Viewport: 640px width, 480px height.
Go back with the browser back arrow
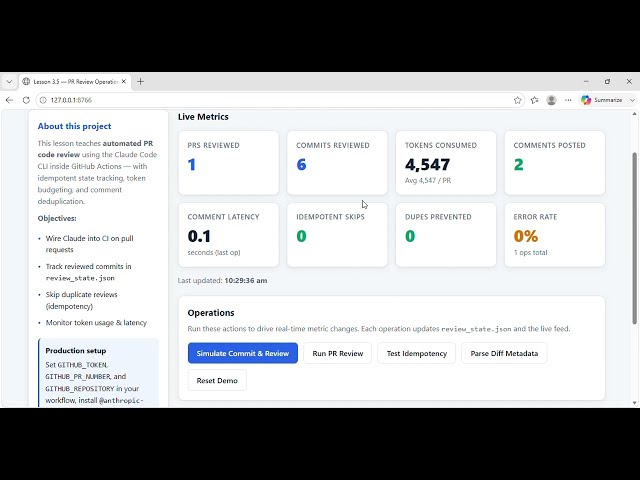coord(9,100)
